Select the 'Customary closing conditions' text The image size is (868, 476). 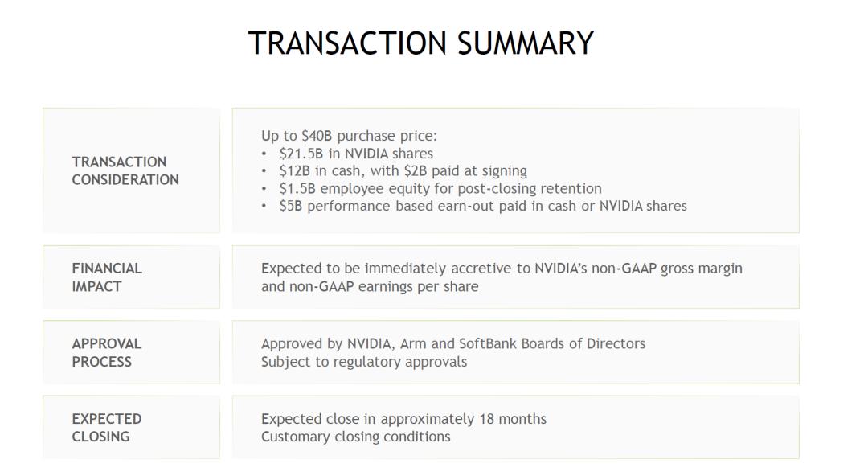click(x=356, y=437)
